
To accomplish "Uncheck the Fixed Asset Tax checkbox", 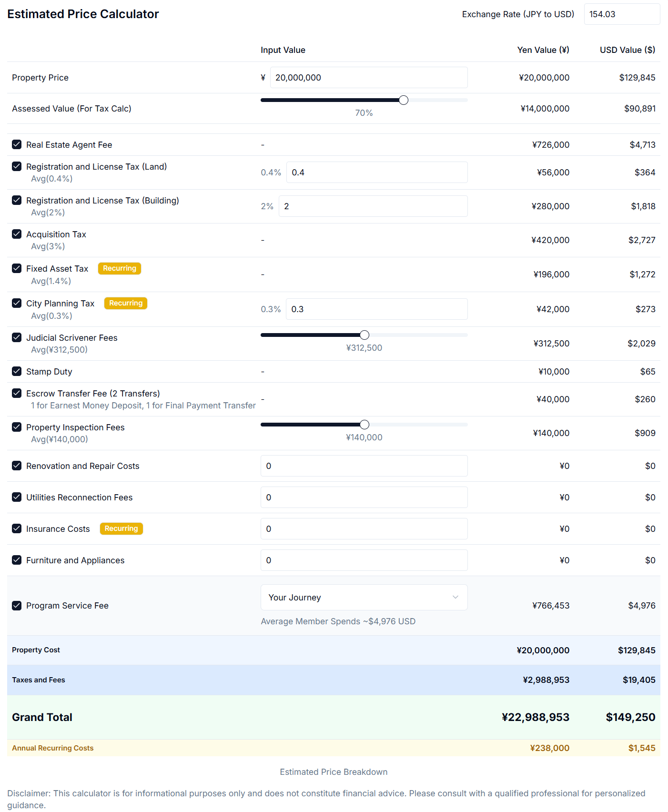I will pyautogui.click(x=17, y=268).
